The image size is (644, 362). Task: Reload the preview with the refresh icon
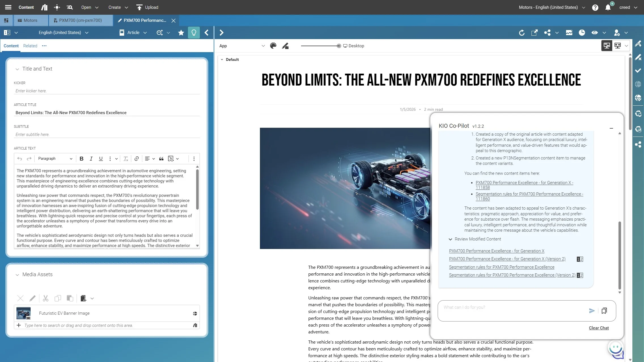pos(522,33)
